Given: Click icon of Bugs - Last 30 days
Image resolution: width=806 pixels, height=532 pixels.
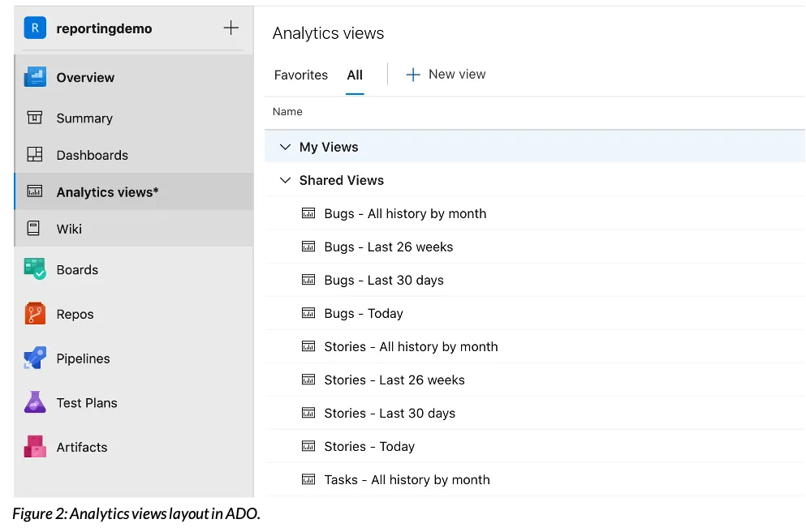Looking at the screenshot, I should 308,280.
